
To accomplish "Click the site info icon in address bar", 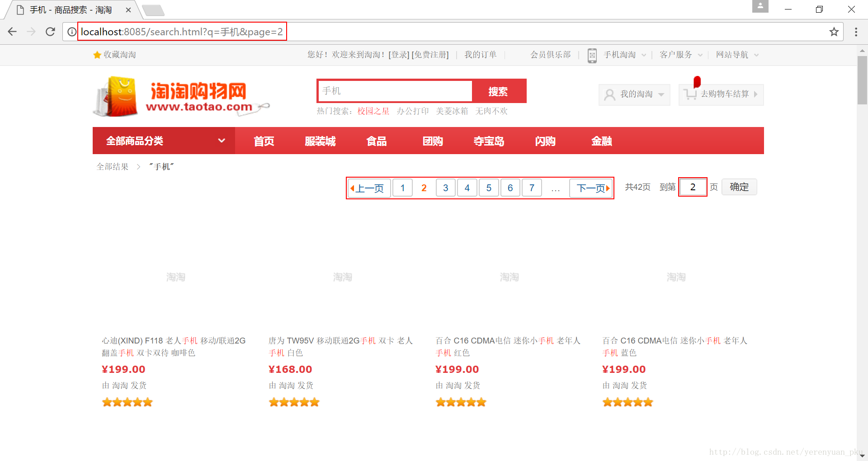I will tap(72, 32).
